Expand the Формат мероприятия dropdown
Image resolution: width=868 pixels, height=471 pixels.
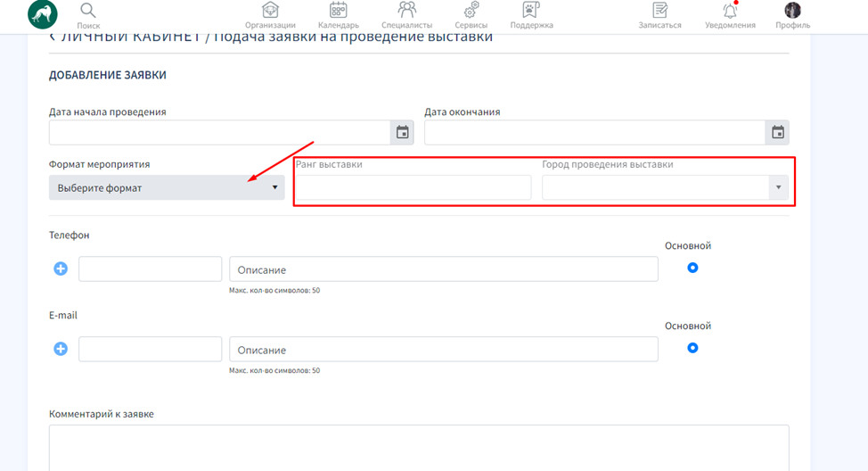(x=167, y=187)
